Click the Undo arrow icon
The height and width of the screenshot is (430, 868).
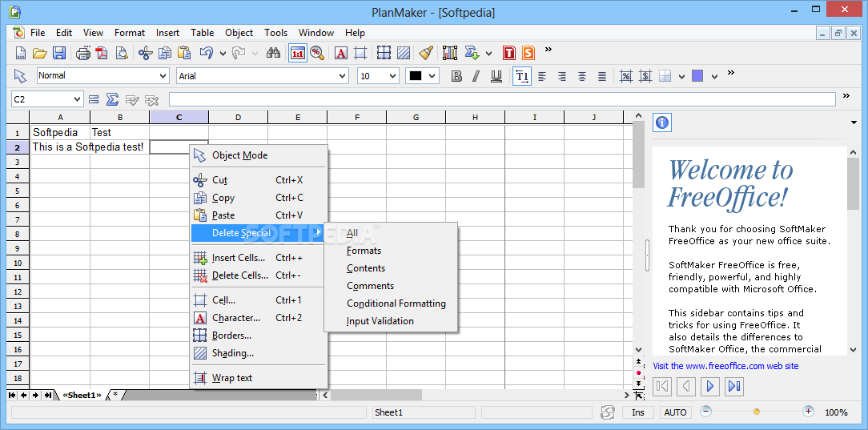click(x=206, y=53)
